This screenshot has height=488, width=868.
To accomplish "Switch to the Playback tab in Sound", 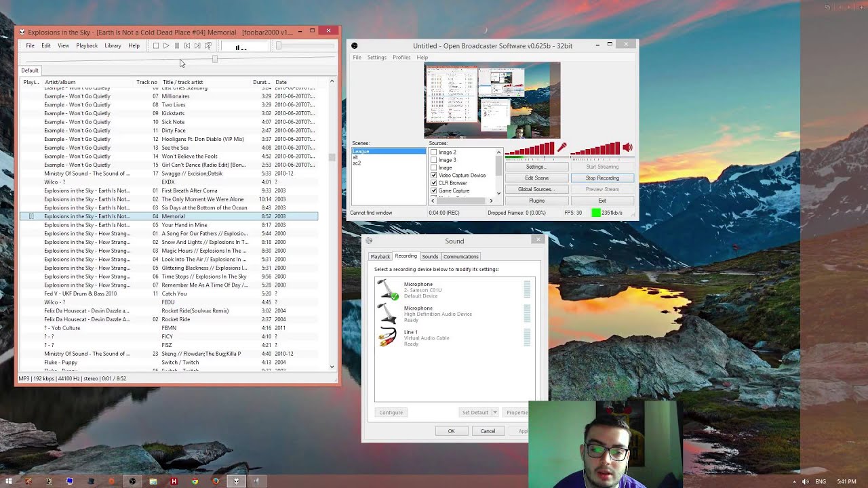I will coord(380,257).
